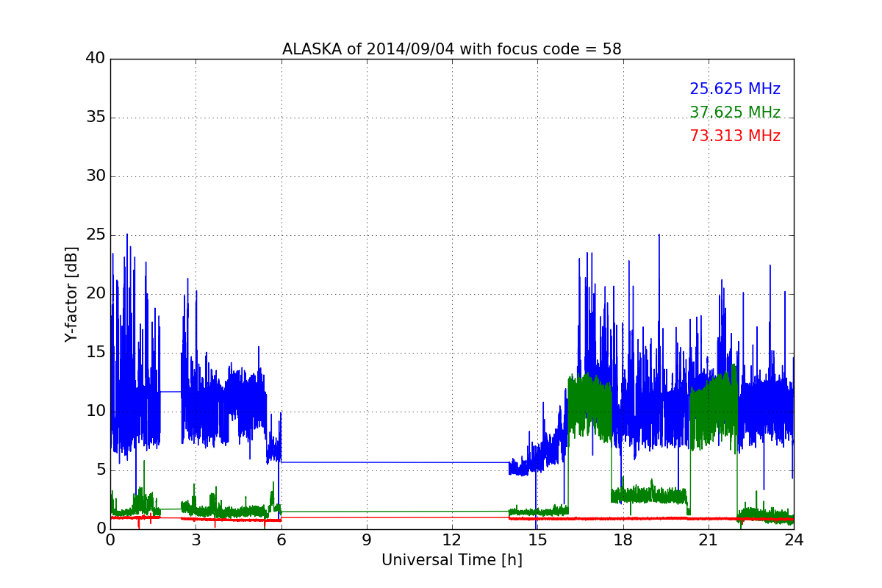Click the y-axis tick label 35
The height and width of the screenshot is (588, 882).
pos(96,118)
